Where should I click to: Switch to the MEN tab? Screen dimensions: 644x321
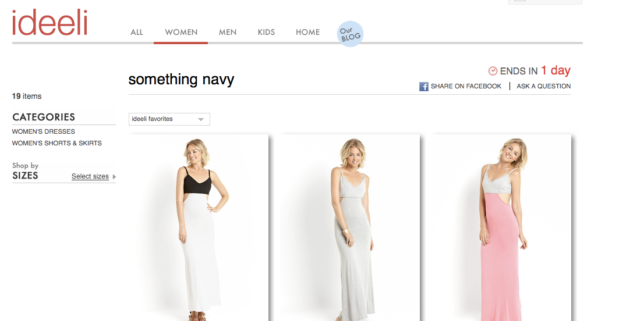pyautogui.click(x=228, y=32)
